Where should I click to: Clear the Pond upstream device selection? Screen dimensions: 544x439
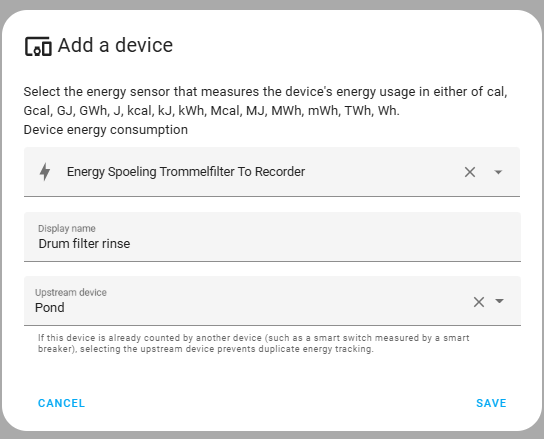[x=479, y=302]
